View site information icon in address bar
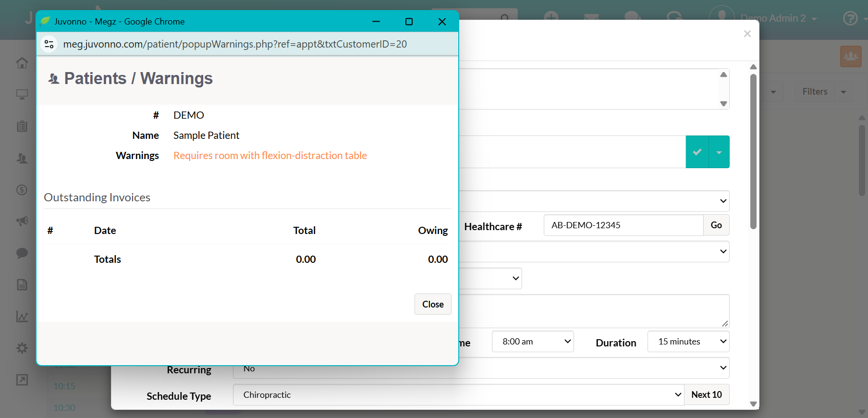Image resolution: width=868 pixels, height=418 pixels. [x=49, y=44]
